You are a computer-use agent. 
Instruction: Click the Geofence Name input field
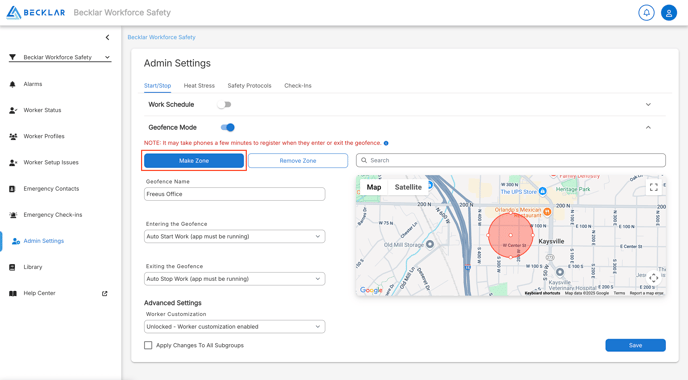tap(234, 194)
